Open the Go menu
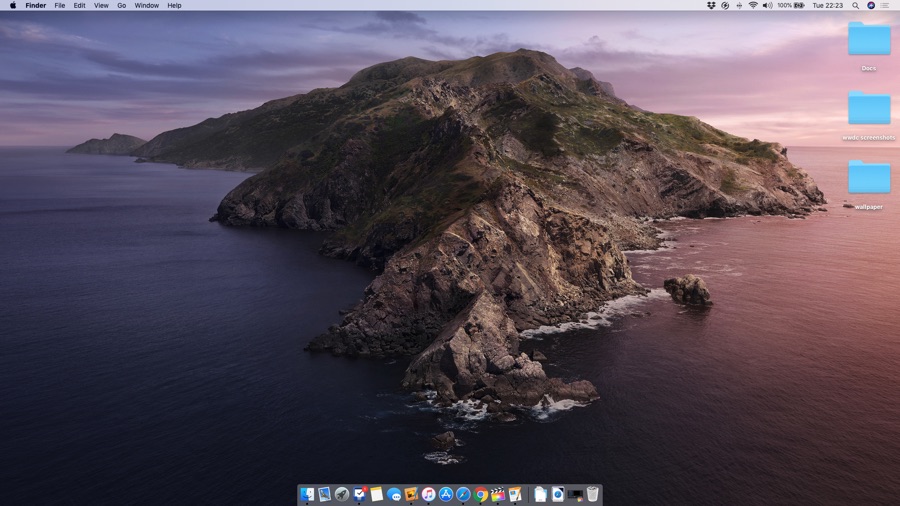This screenshot has height=506, width=900. (x=122, y=5)
